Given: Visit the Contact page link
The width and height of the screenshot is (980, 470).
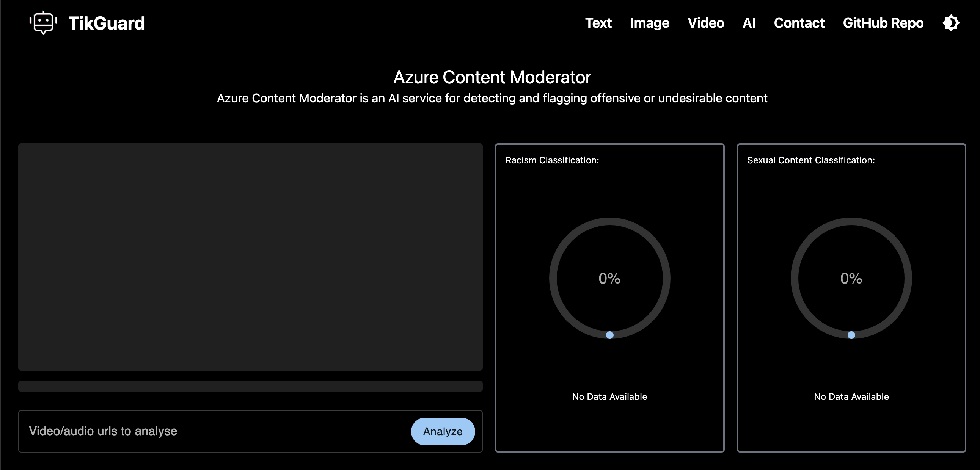Looking at the screenshot, I should [x=799, y=23].
